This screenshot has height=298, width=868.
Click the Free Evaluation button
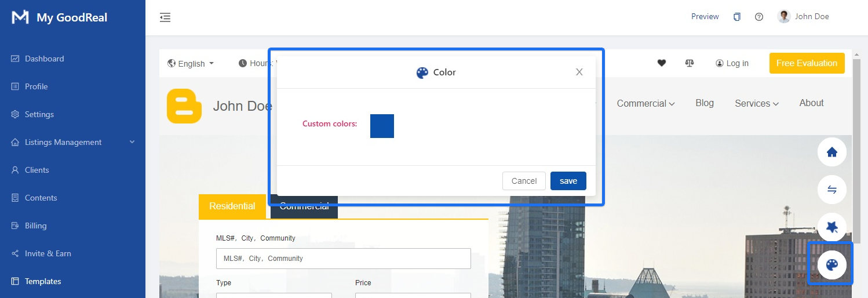[807, 63]
